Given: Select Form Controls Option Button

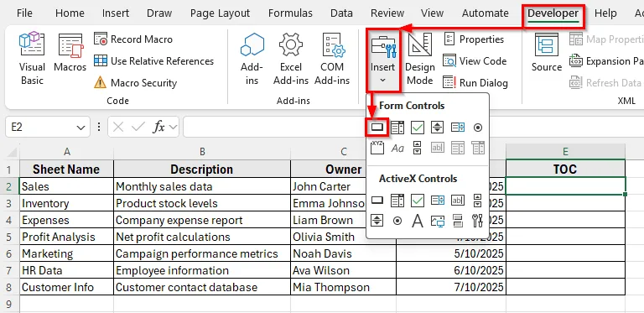Looking at the screenshot, I should tap(478, 128).
